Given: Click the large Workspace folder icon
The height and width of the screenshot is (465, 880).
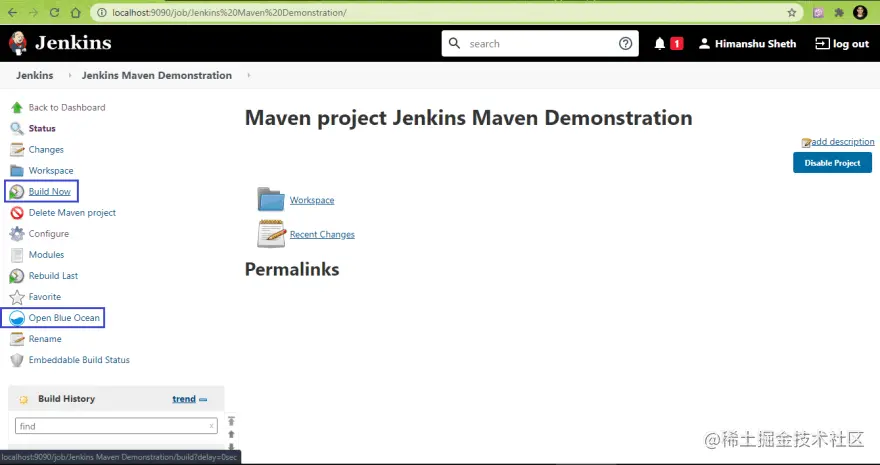Looking at the screenshot, I should point(271,199).
